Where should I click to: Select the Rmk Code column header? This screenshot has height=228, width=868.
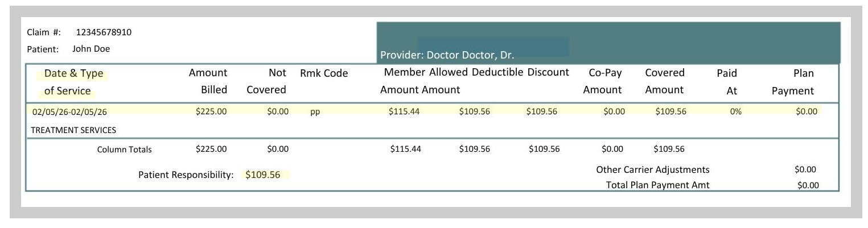tap(324, 73)
